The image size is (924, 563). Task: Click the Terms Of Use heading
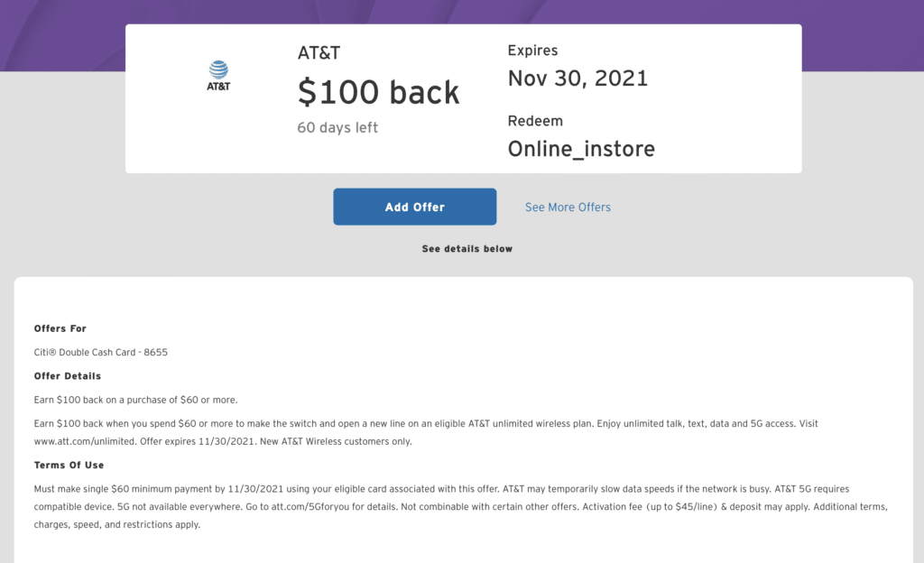pos(69,465)
